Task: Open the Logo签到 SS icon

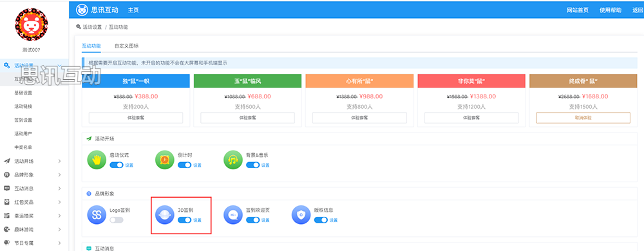Action: pos(97,215)
